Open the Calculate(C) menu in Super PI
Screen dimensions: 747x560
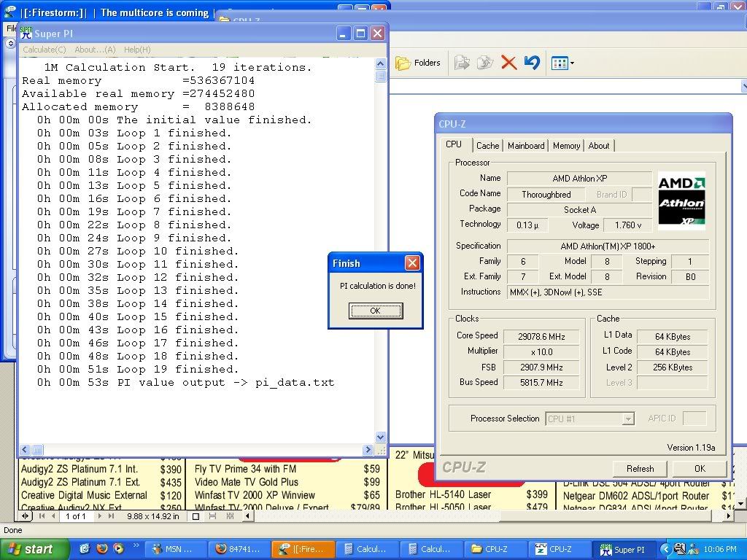tap(44, 50)
